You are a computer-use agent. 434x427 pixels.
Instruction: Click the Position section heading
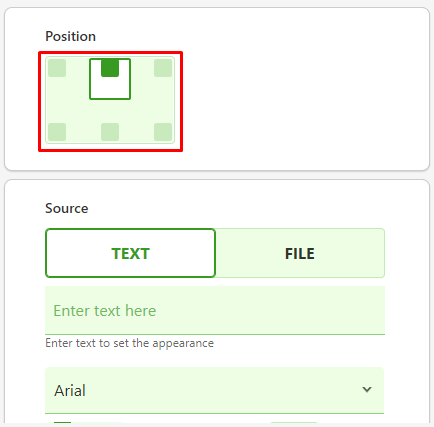[x=70, y=36]
